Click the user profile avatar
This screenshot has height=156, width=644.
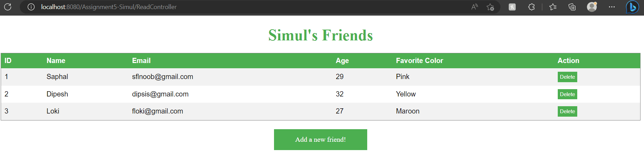pos(592,7)
